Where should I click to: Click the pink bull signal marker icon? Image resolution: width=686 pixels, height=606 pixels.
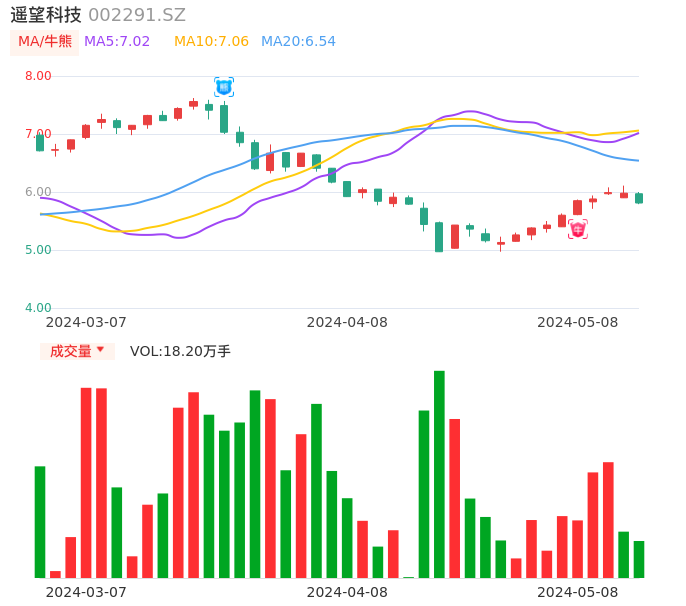[x=578, y=229]
